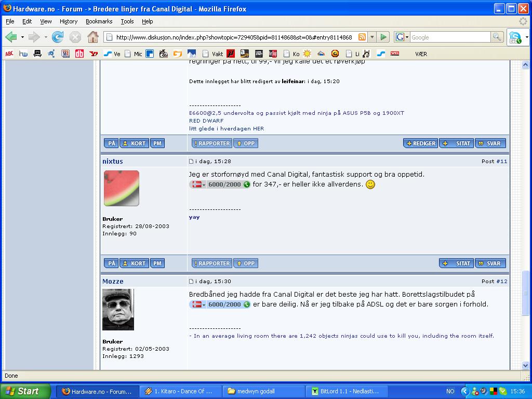Image resolution: width=532 pixels, height=399 pixels.
Task: Click the Forward navigation arrow
Action: coord(34,37)
